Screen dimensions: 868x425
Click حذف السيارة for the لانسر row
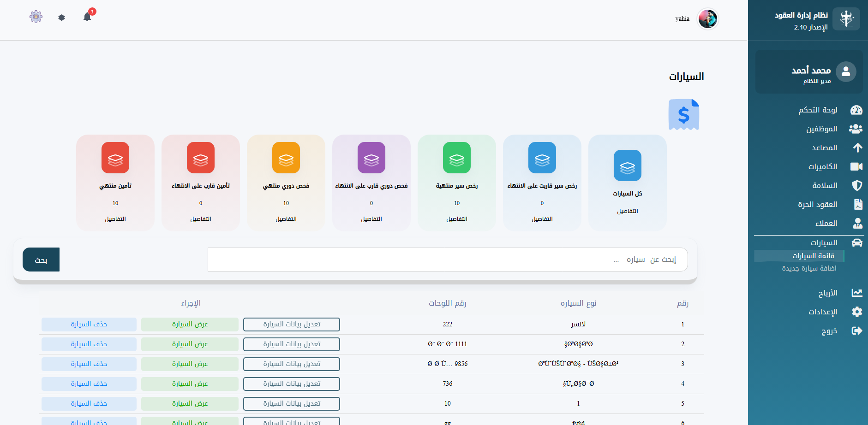pos(89,324)
